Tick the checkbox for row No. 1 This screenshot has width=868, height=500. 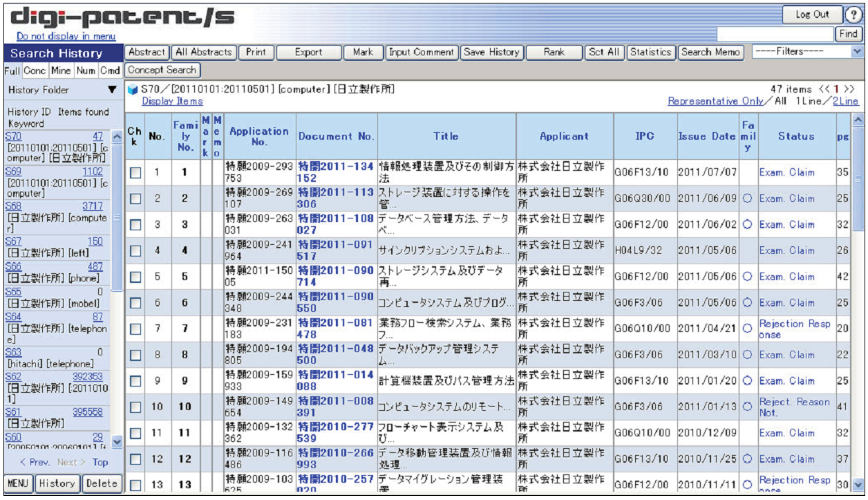click(135, 173)
